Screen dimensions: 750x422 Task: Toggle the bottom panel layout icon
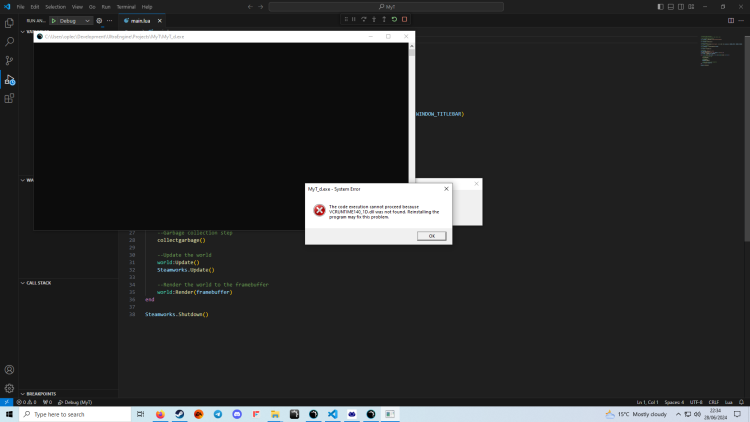pyautogui.click(x=671, y=7)
